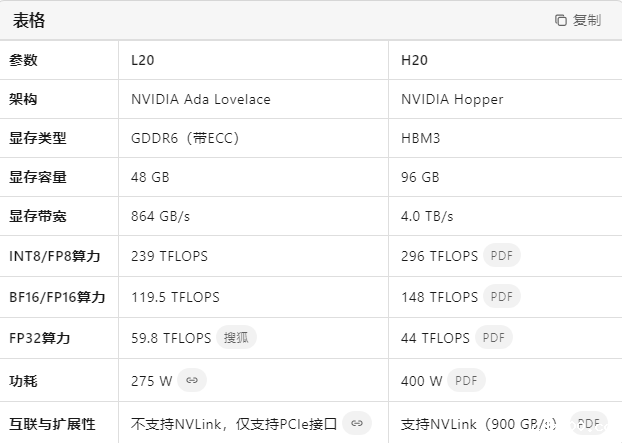Click the 显存容量 row label
The width and height of the screenshot is (622, 443).
(x=38, y=177)
